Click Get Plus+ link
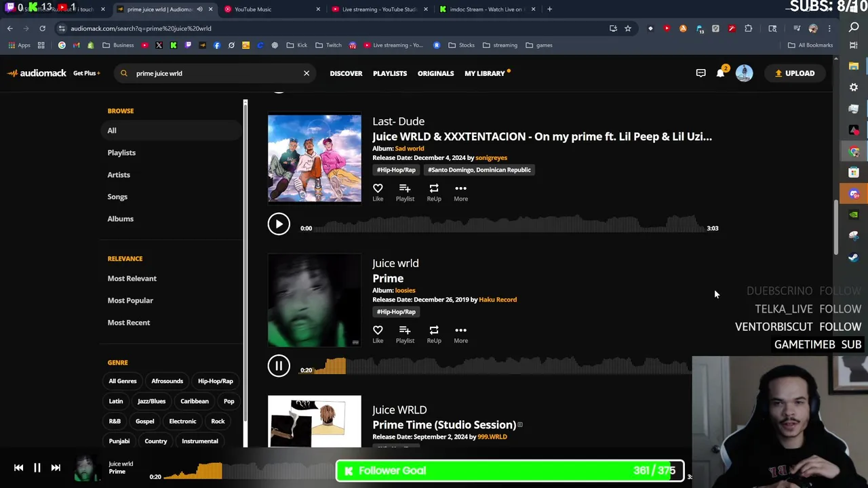 pyautogui.click(x=86, y=73)
